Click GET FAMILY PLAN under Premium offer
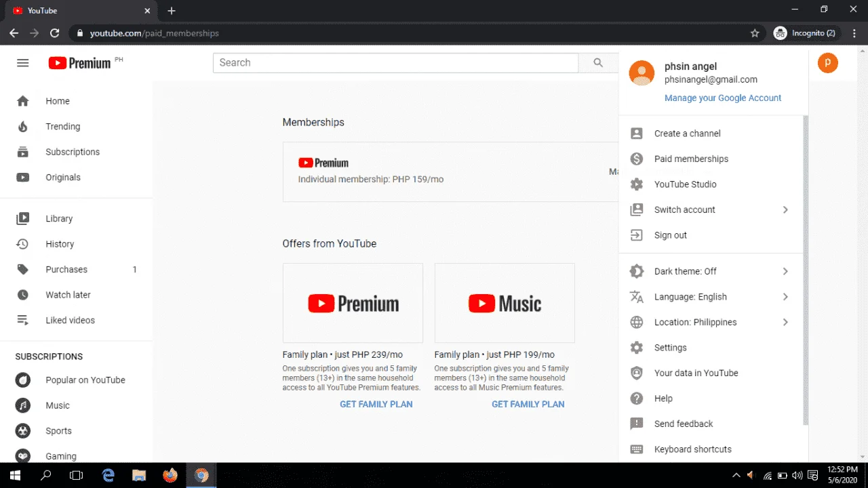 coord(376,404)
